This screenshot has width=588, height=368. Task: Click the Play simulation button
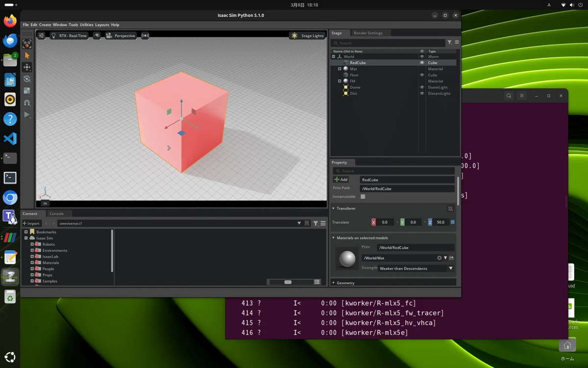(27, 115)
